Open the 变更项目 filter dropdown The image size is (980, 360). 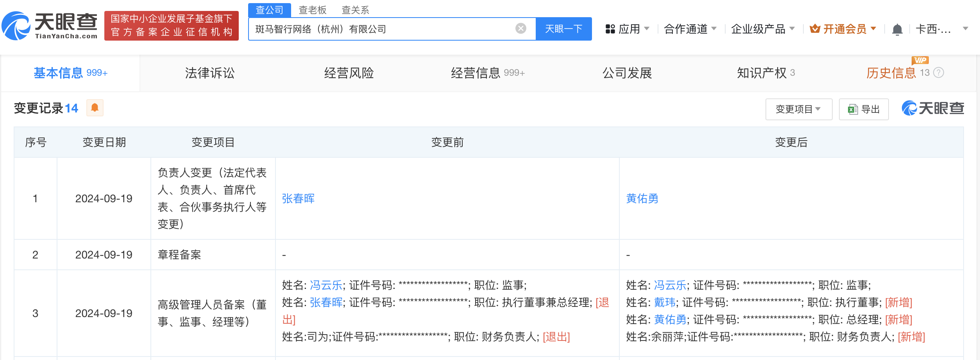[x=799, y=109]
